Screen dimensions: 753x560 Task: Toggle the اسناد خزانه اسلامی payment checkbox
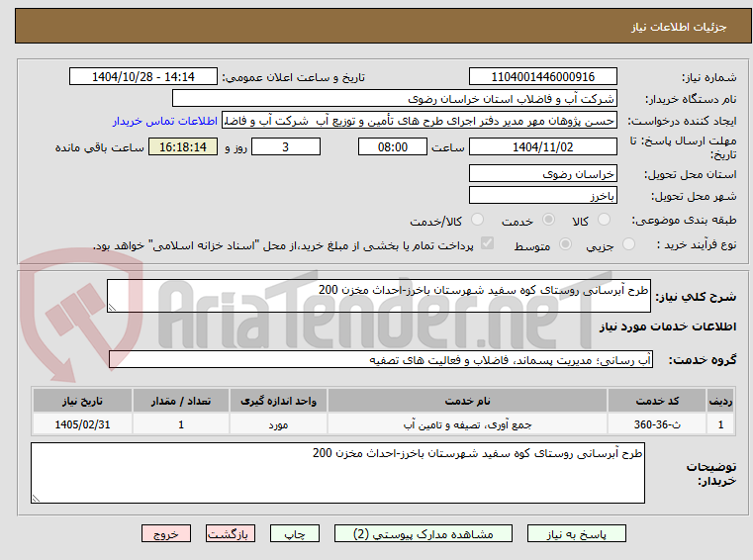pyautogui.click(x=487, y=243)
